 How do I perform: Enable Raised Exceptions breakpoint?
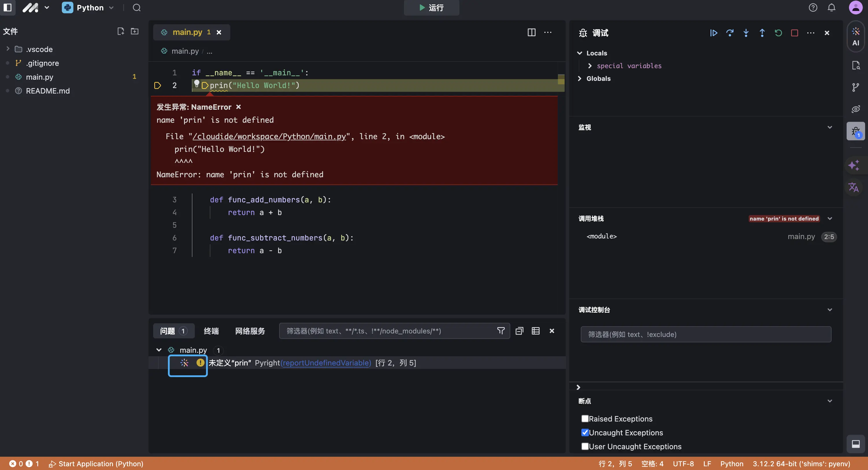(585, 419)
